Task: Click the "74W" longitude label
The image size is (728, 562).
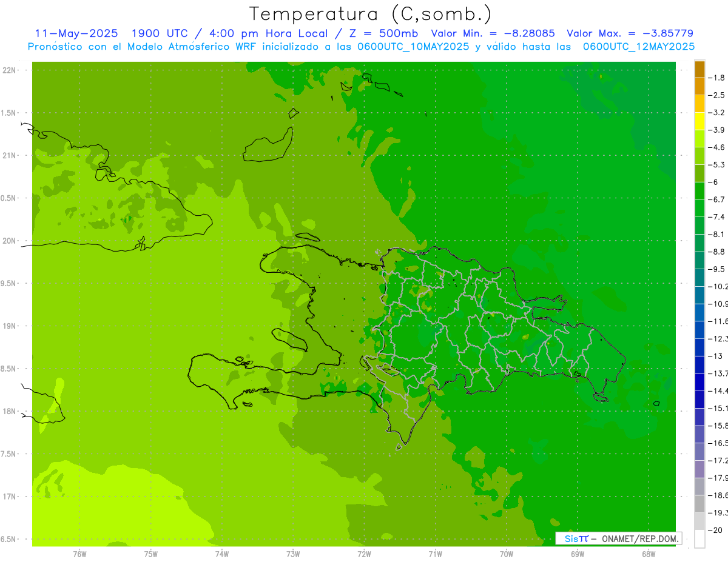Action: [x=222, y=554]
